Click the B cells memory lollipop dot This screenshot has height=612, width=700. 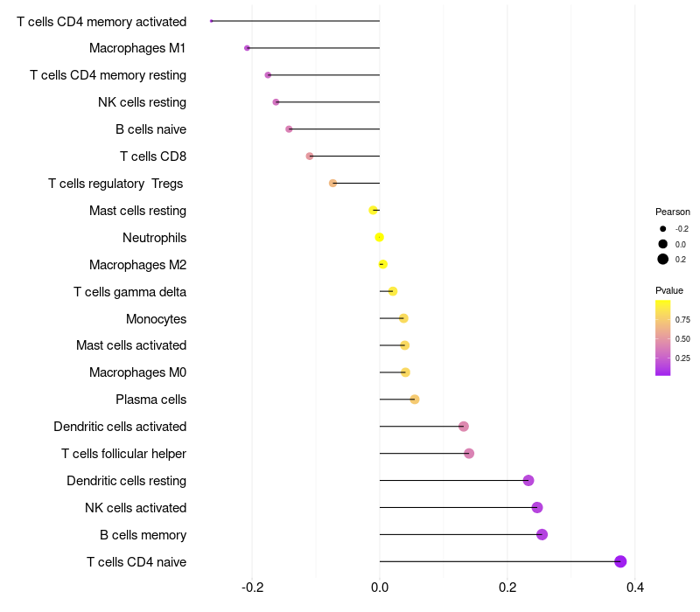(x=542, y=534)
